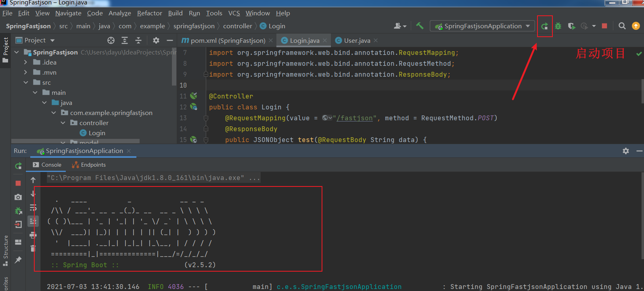The width and height of the screenshot is (644, 291).
Task: Collapse com.example.springfastjson package
Action: (x=54, y=113)
